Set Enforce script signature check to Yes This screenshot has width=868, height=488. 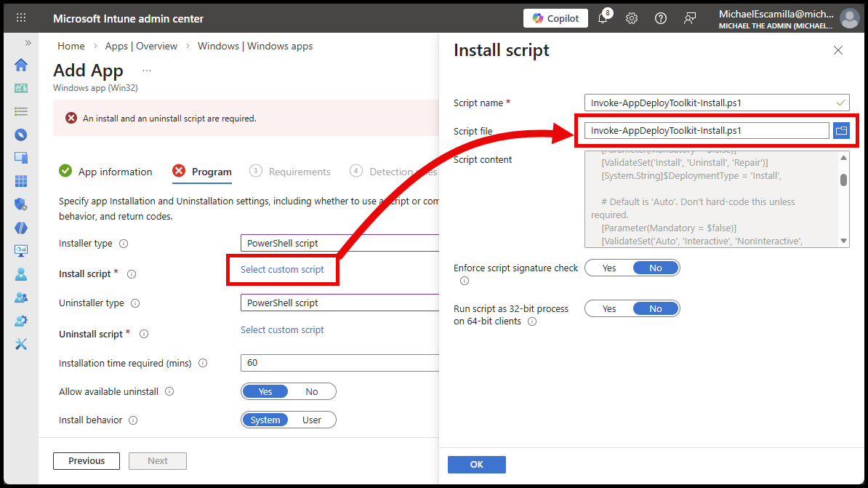609,268
